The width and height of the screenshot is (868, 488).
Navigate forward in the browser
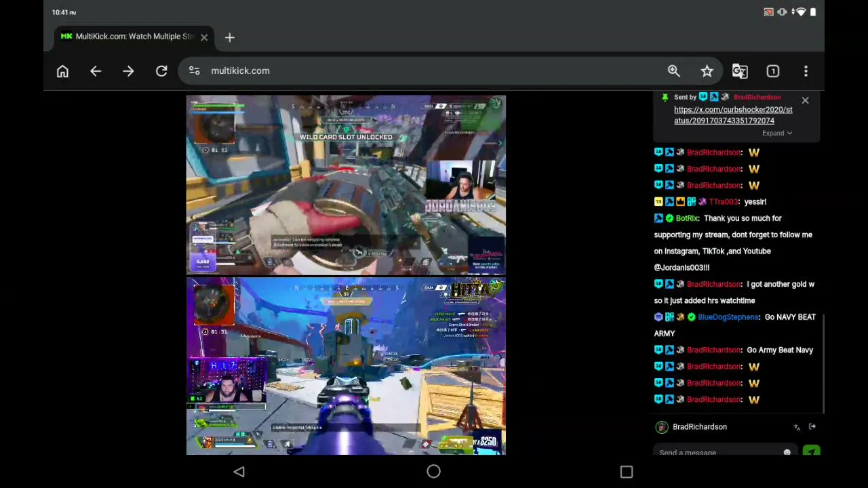[x=128, y=71]
